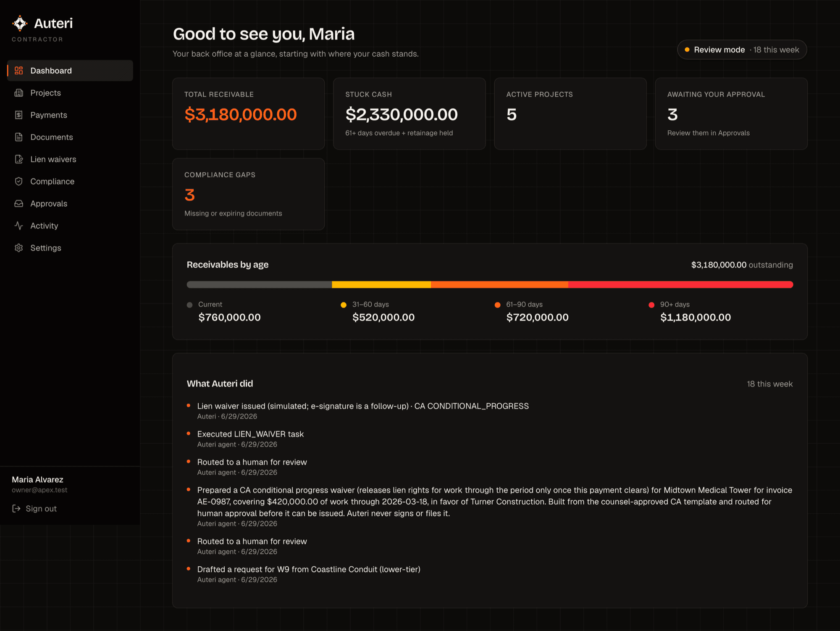Click the '18 this week' activity count
Image resolution: width=840 pixels, height=631 pixels.
point(769,384)
